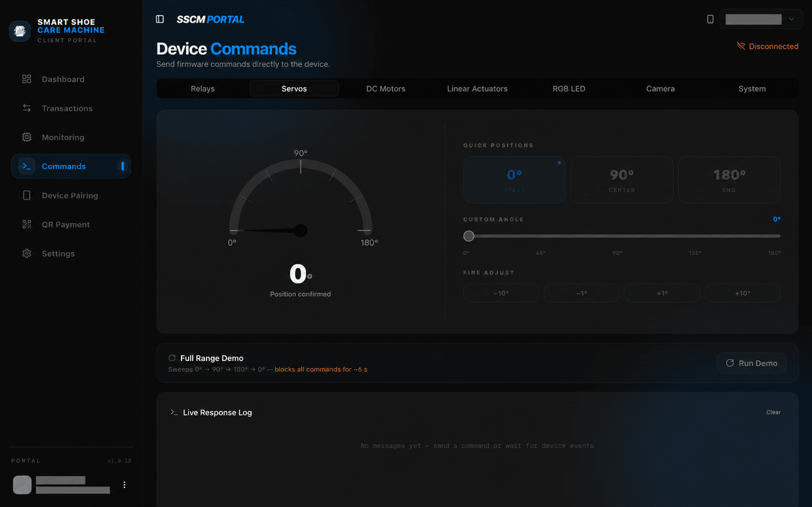
Task: Open the Linear Actuators tab
Action: click(477, 89)
